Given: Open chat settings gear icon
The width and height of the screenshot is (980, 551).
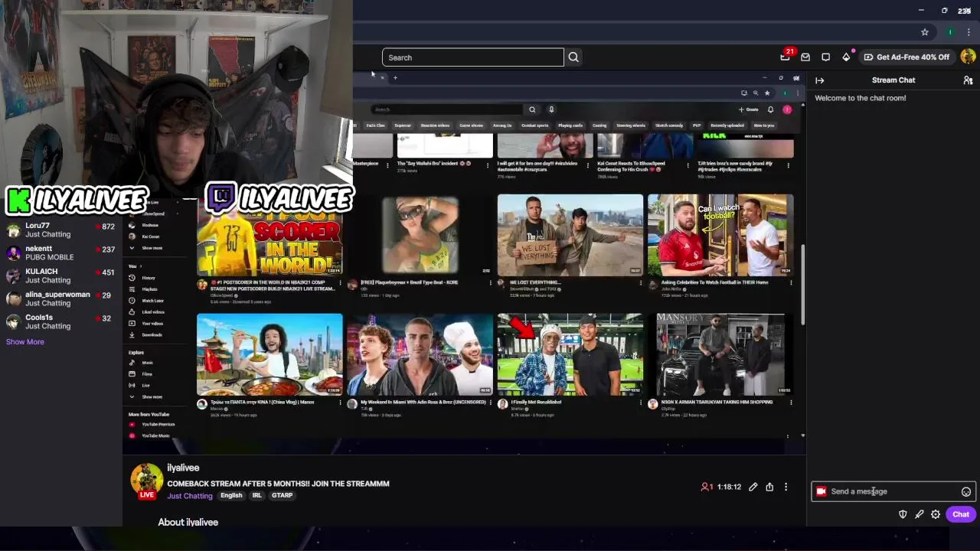Looking at the screenshot, I should point(936,514).
